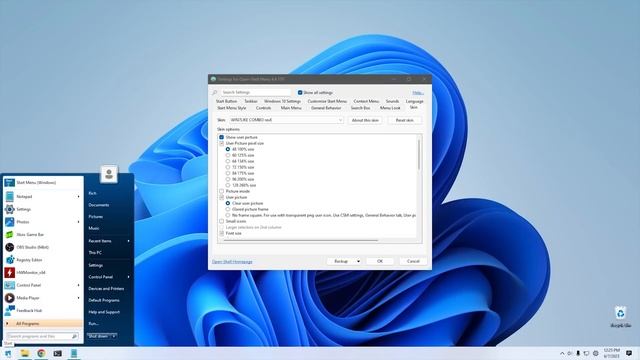Uncheck the Show user picture option
This screenshot has width=640, height=360.
[222, 137]
